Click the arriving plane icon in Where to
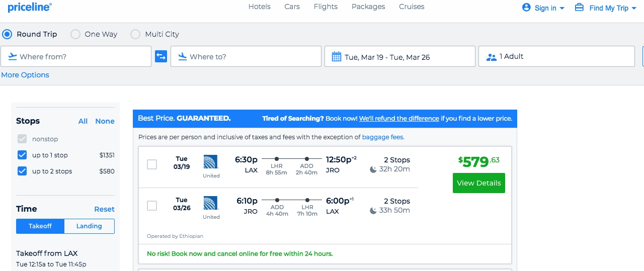The height and width of the screenshot is (271, 644). pyautogui.click(x=183, y=56)
